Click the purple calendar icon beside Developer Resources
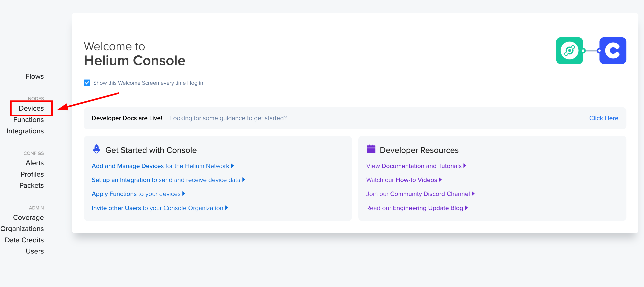 [371, 149]
